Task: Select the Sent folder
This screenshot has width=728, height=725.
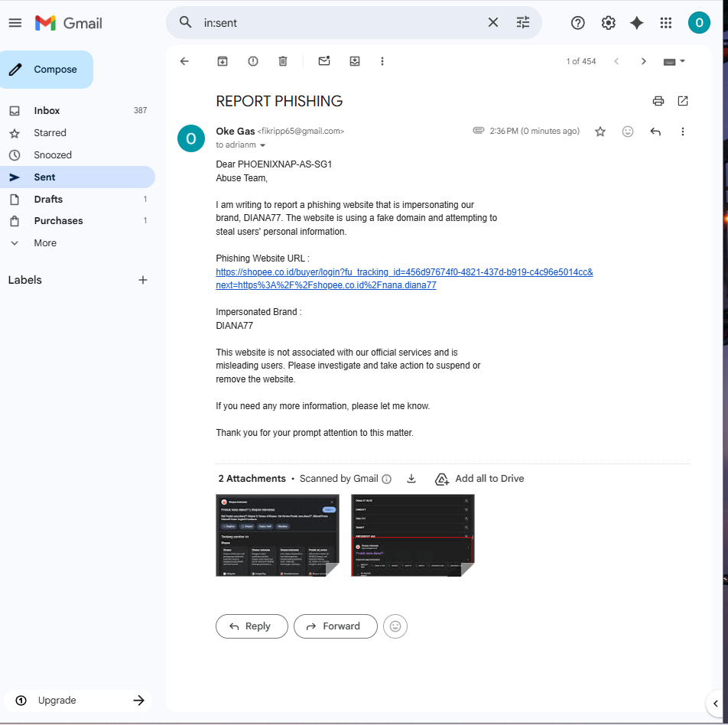Action: [77, 177]
